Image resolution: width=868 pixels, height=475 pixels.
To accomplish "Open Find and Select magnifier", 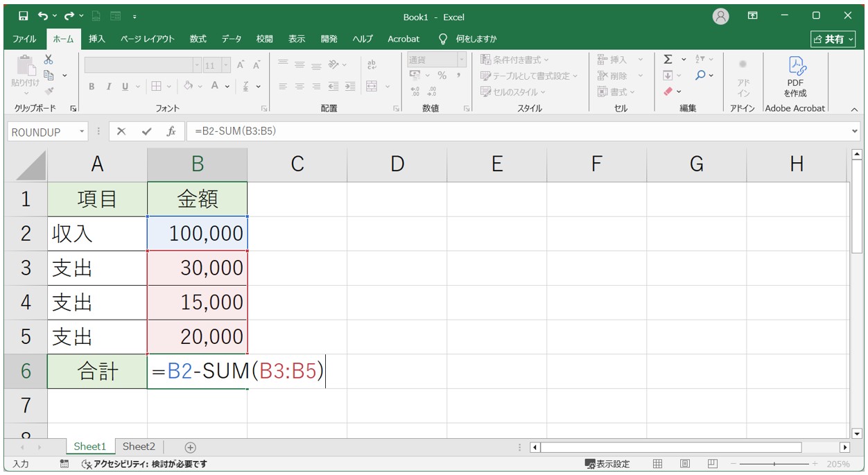I will pyautogui.click(x=700, y=76).
